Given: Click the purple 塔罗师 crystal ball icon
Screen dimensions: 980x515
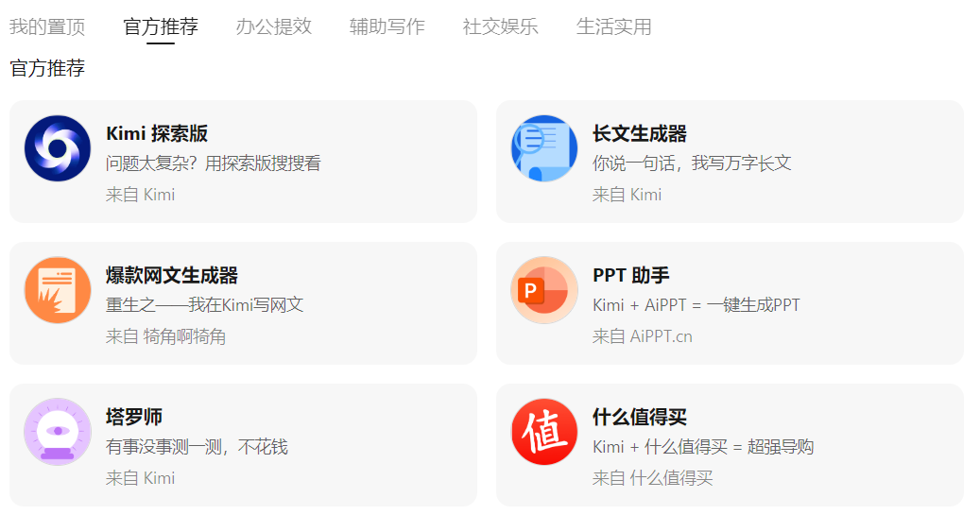Looking at the screenshot, I should [58, 432].
